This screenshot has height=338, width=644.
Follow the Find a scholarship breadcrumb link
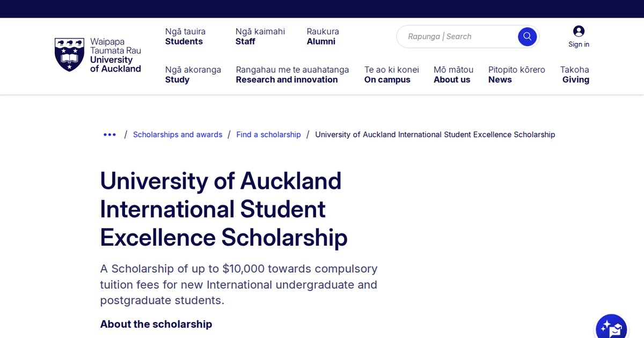tap(268, 135)
